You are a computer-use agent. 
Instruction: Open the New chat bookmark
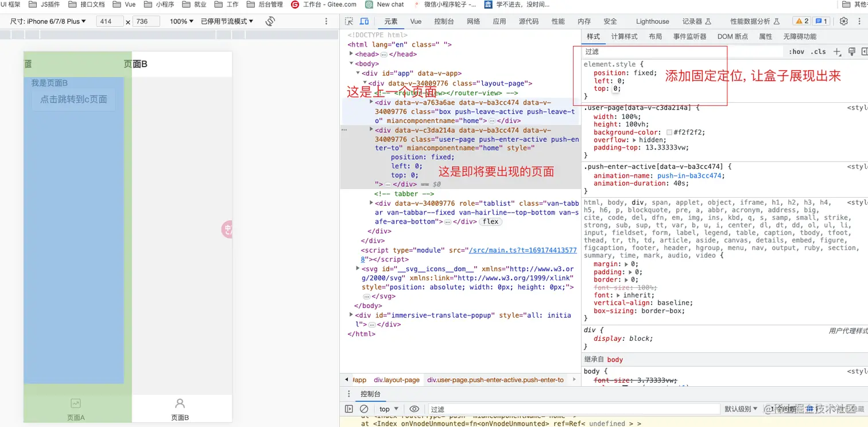tap(385, 5)
